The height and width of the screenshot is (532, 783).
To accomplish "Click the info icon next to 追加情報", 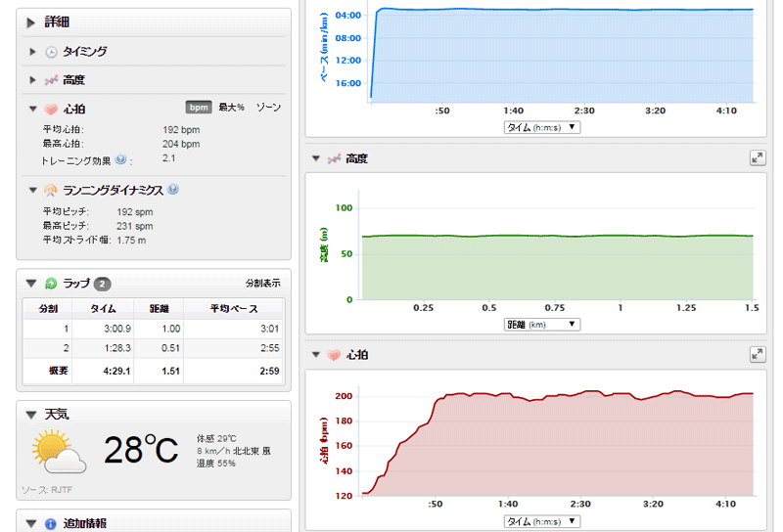I will pos(51,523).
